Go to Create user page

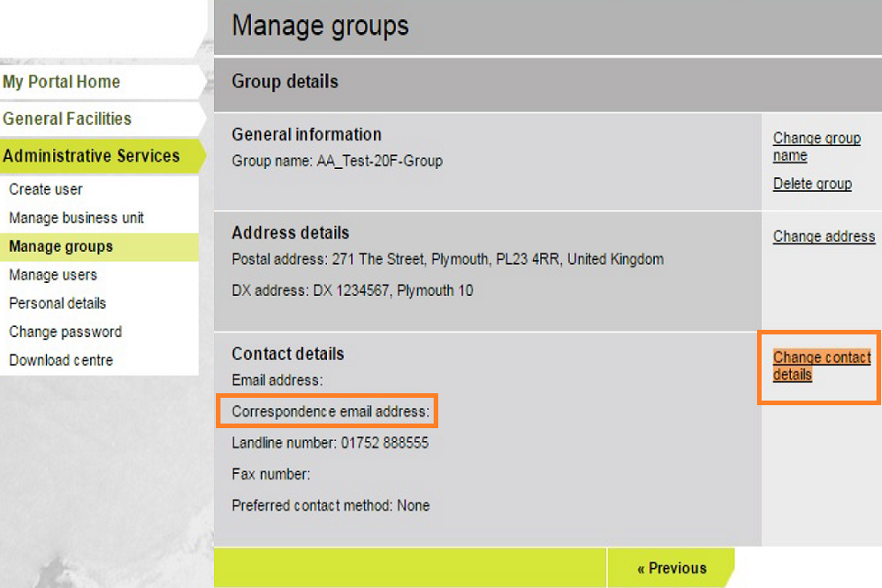coord(46,189)
